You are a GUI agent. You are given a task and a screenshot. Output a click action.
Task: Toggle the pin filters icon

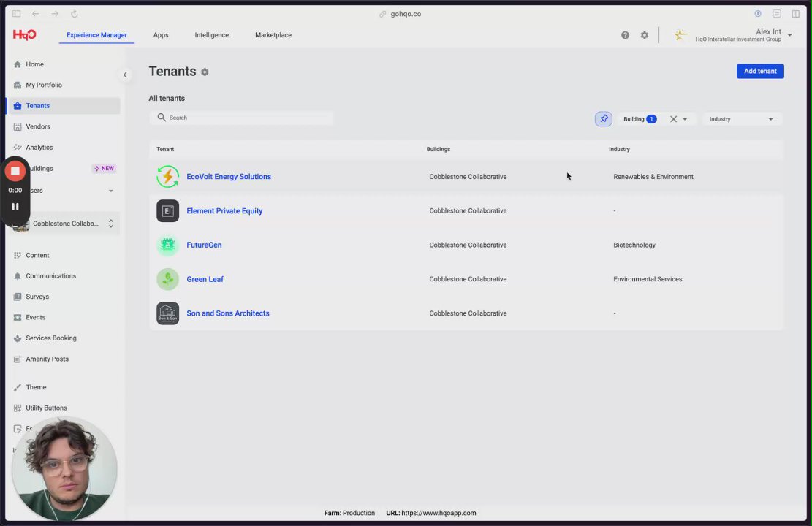coord(603,119)
